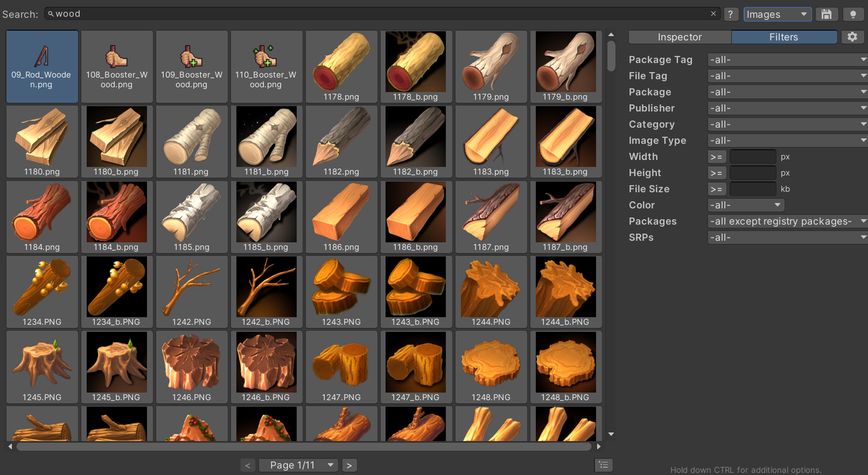Screen dimensions: 868x475
Task: Open the Package Tag filter dropdown
Action: click(787, 60)
